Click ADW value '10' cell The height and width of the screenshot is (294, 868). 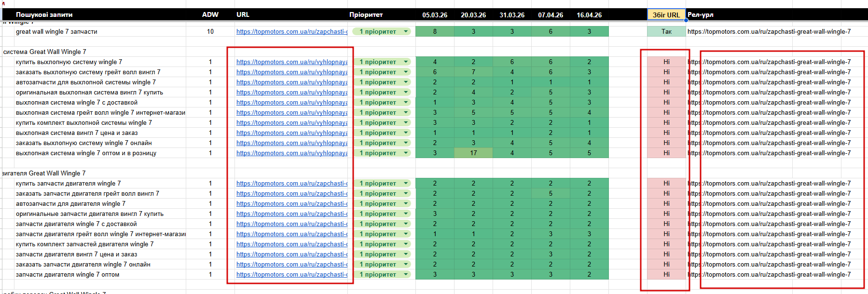point(210,31)
